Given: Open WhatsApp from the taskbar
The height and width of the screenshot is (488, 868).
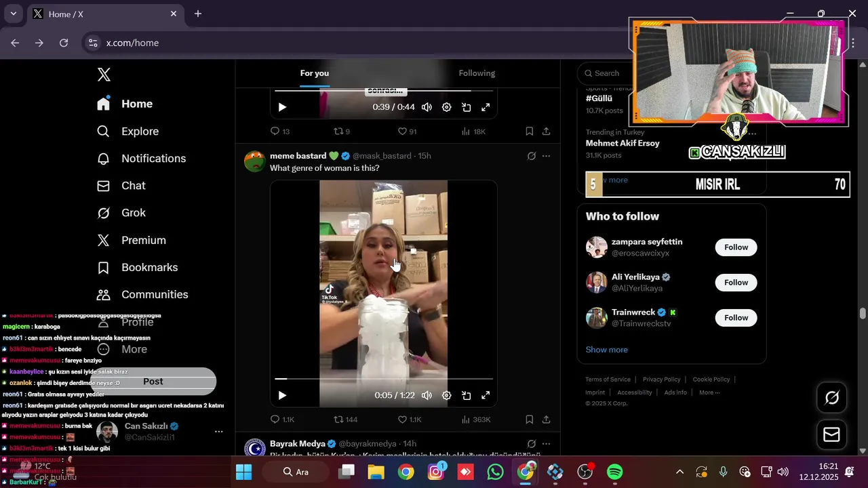Looking at the screenshot, I should (496, 472).
